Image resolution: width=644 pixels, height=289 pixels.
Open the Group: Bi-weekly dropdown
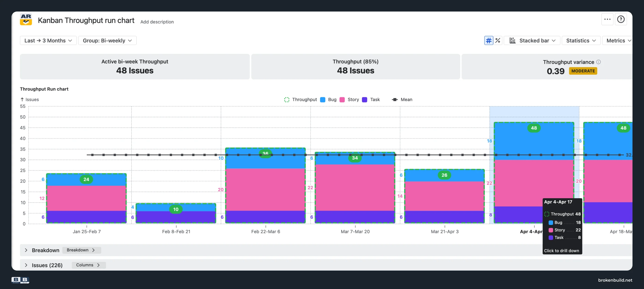click(x=107, y=41)
